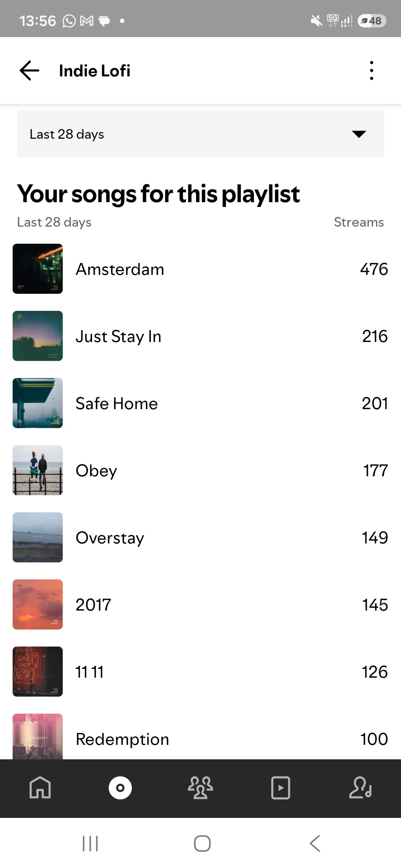Select the Overstay track entry
The height and width of the screenshot is (868, 401).
(x=200, y=537)
